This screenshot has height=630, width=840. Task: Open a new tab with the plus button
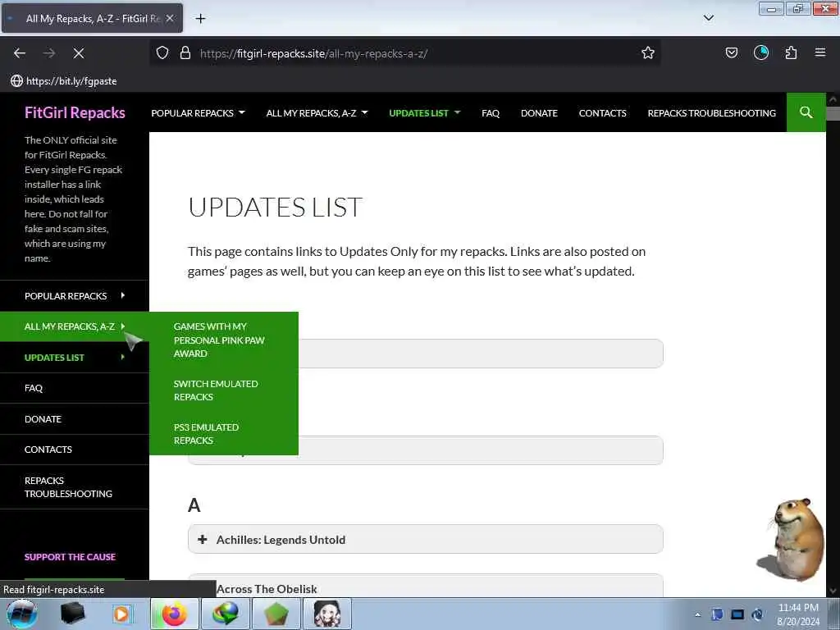[200, 19]
